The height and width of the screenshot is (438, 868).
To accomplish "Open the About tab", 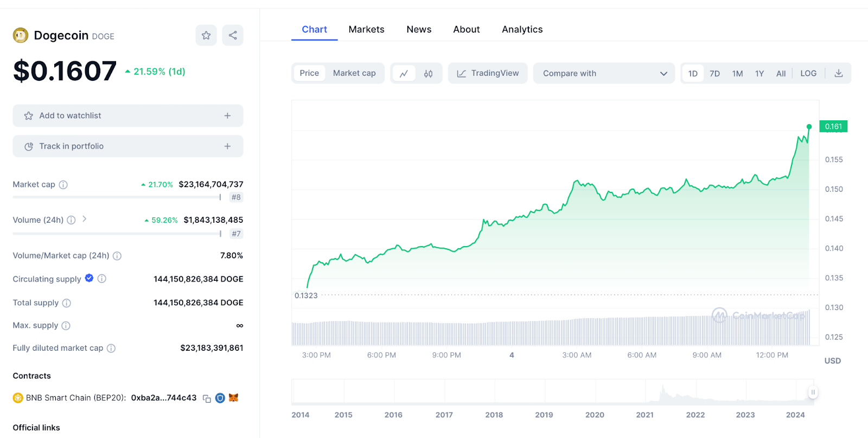I will [467, 29].
